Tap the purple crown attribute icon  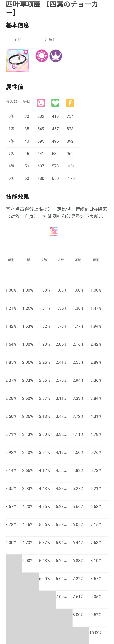(56, 56)
